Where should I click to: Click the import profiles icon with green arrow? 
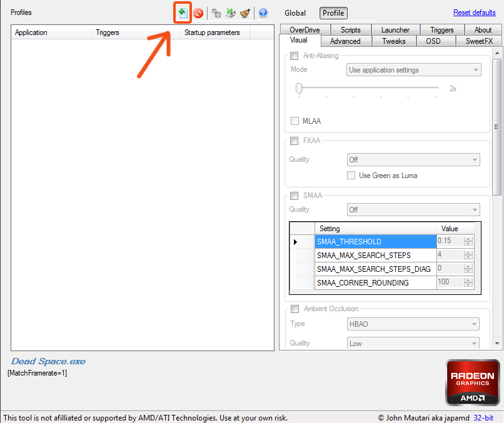coord(231,12)
